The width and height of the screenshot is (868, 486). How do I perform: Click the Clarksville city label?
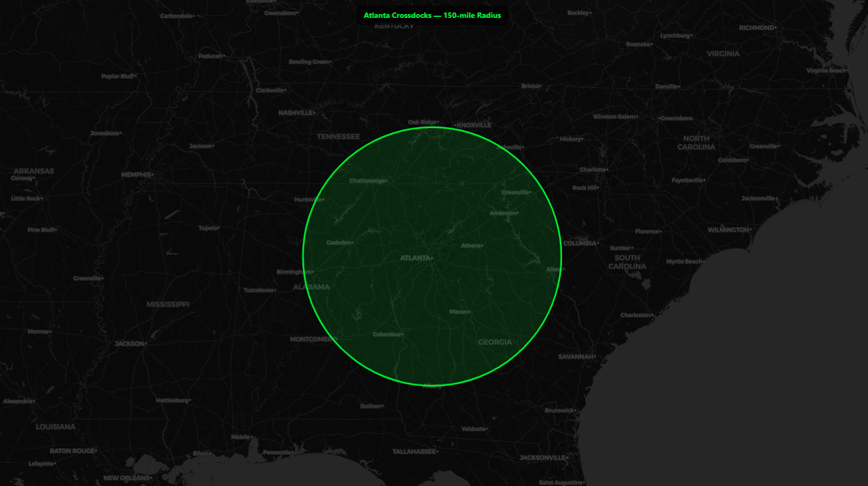pos(270,91)
